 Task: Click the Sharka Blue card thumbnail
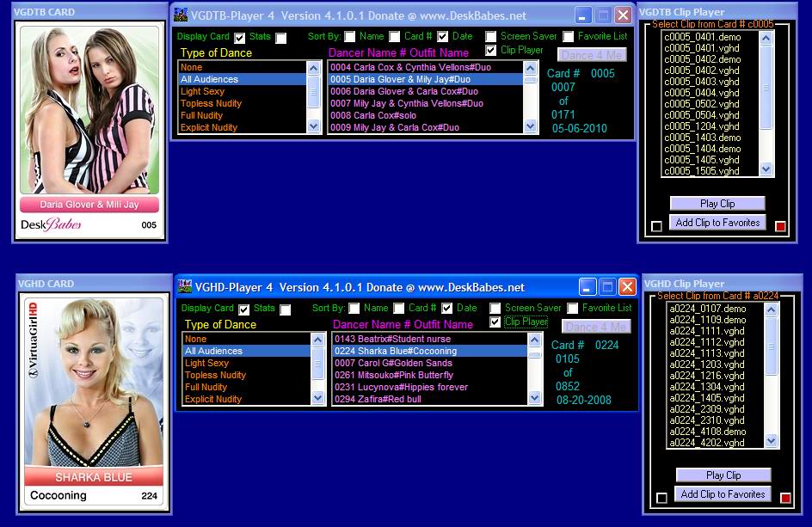click(94, 402)
